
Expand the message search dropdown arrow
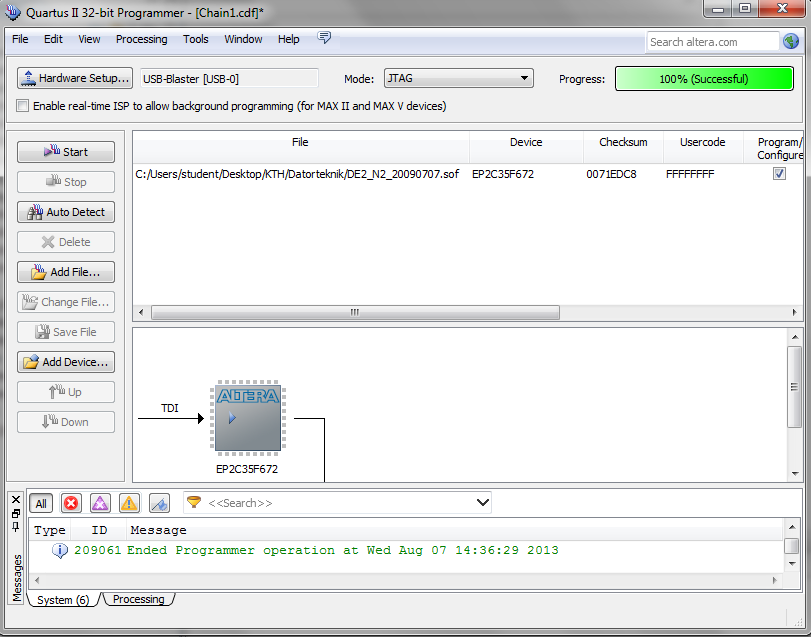click(x=482, y=503)
